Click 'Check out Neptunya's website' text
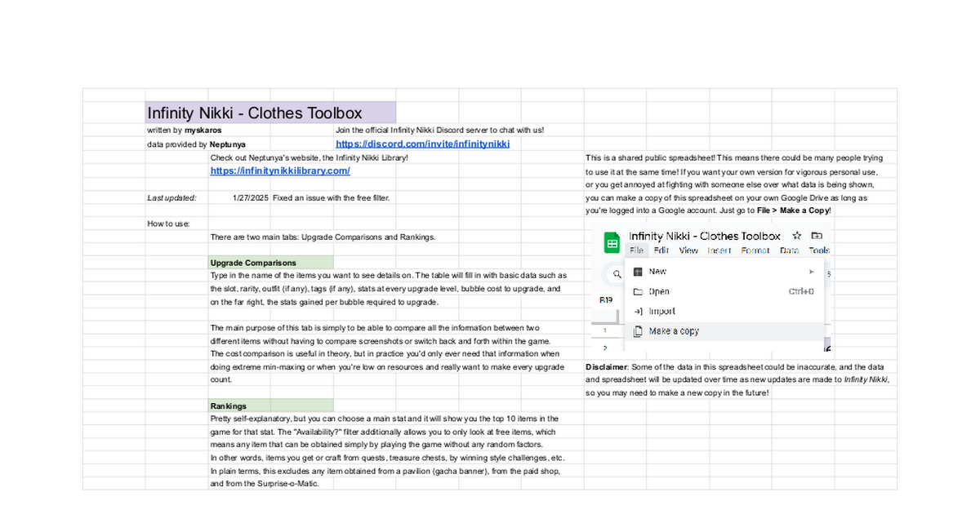Image resolution: width=980 pixels, height=514 pixels. click(x=309, y=157)
